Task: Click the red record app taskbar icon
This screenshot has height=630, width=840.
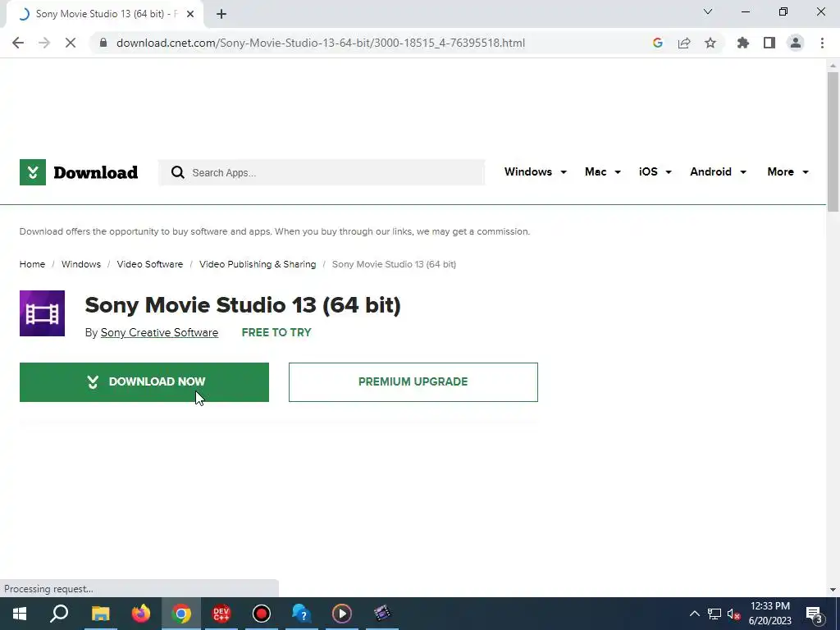Action: (262, 614)
